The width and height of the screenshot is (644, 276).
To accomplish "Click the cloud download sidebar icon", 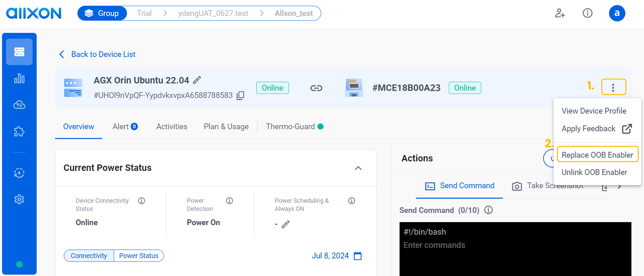I will pyautogui.click(x=19, y=105).
